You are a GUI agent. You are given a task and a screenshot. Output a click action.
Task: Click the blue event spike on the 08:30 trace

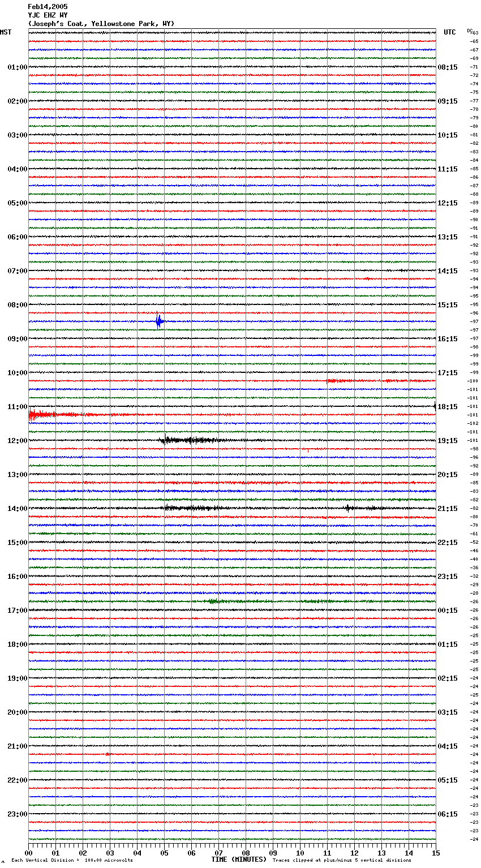[159, 321]
